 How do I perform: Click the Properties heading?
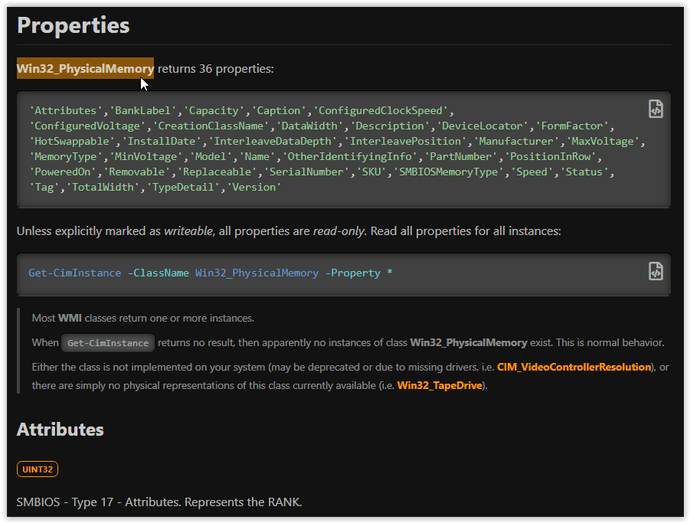(73, 25)
